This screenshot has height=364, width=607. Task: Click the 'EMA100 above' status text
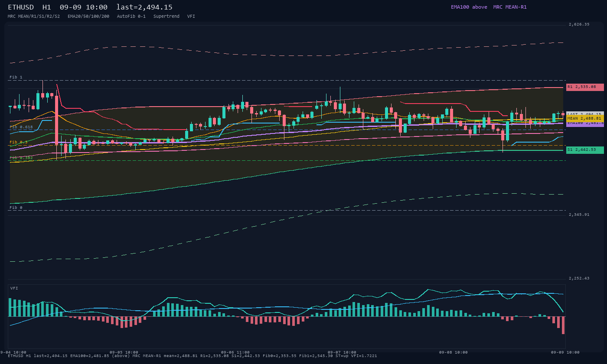[469, 7]
